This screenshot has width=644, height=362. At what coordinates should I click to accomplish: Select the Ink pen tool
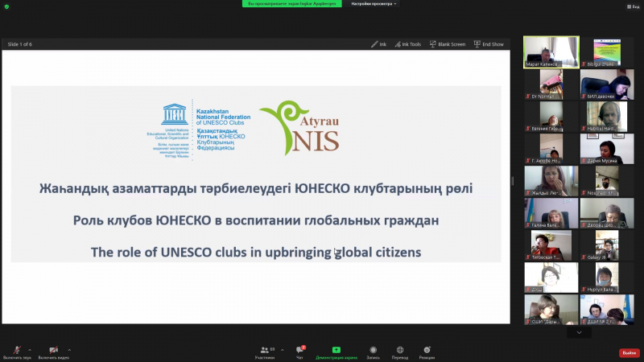coord(378,44)
